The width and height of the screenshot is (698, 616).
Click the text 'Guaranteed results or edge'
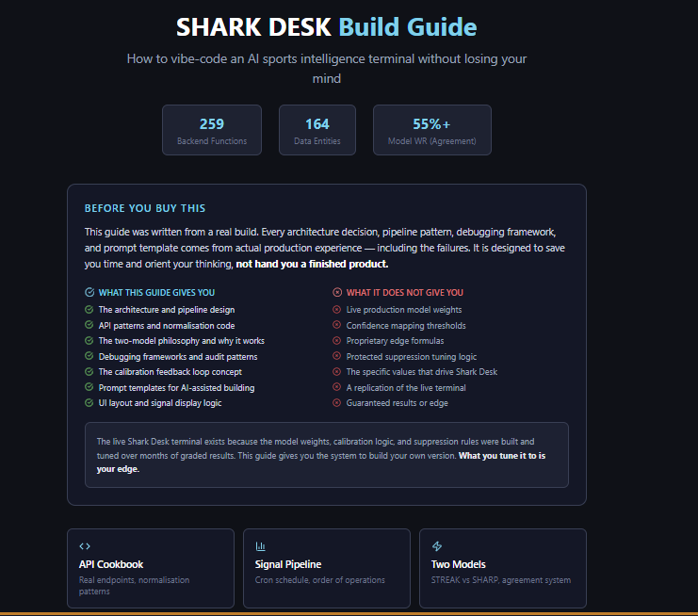398,403
